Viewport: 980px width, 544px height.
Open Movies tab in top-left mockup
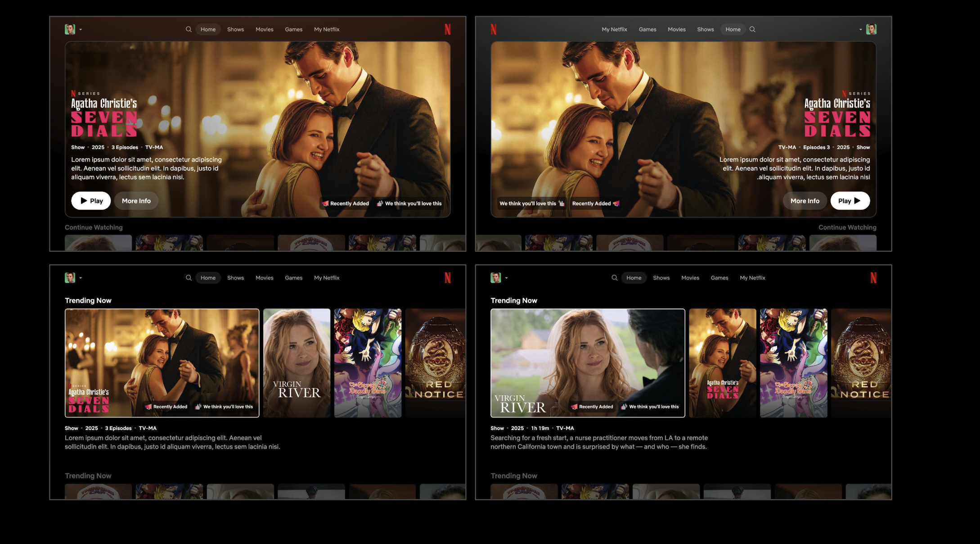[264, 29]
